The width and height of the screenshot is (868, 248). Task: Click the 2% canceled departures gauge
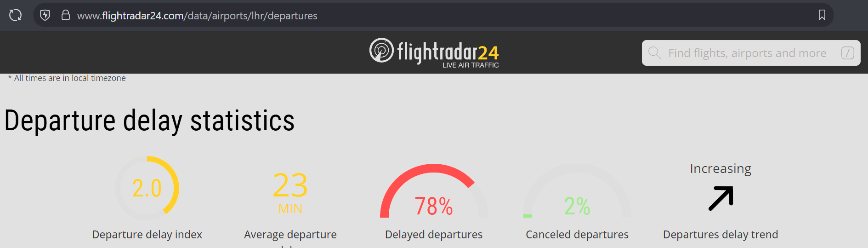pyautogui.click(x=577, y=191)
